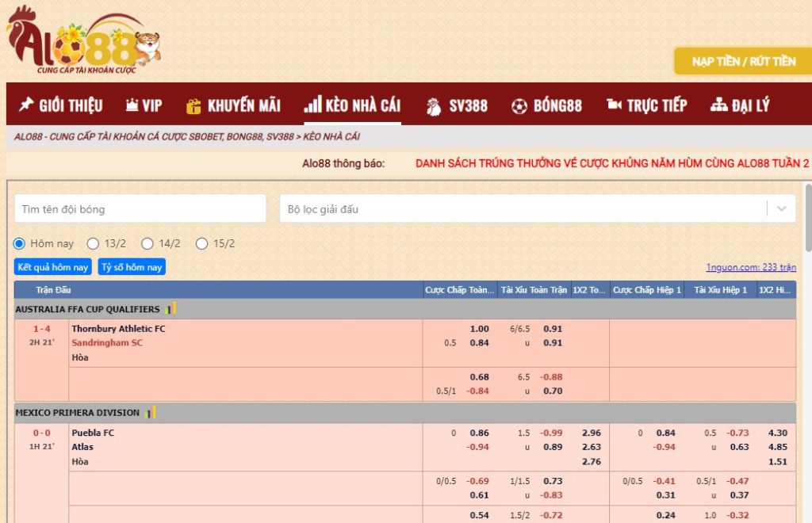Open the VIP menu item
812x523 pixels.
click(x=144, y=105)
